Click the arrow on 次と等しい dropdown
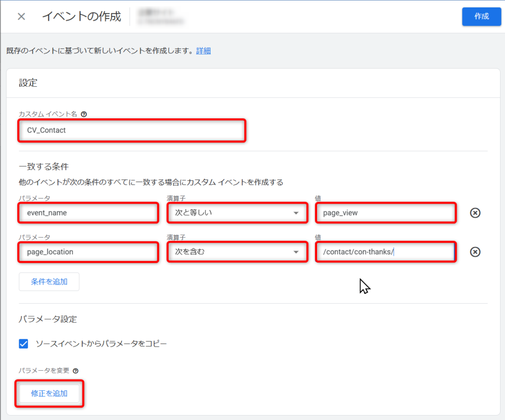This screenshot has height=420, width=505. point(296,213)
